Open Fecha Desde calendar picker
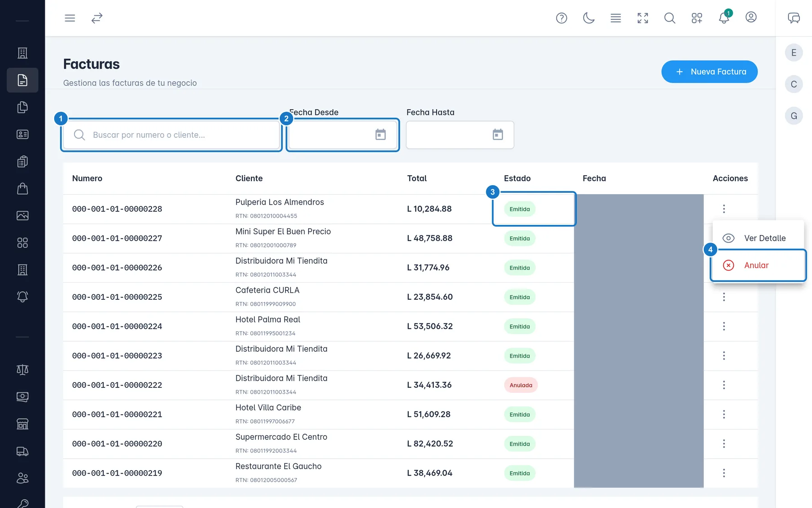 pyautogui.click(x=381, y=135)
